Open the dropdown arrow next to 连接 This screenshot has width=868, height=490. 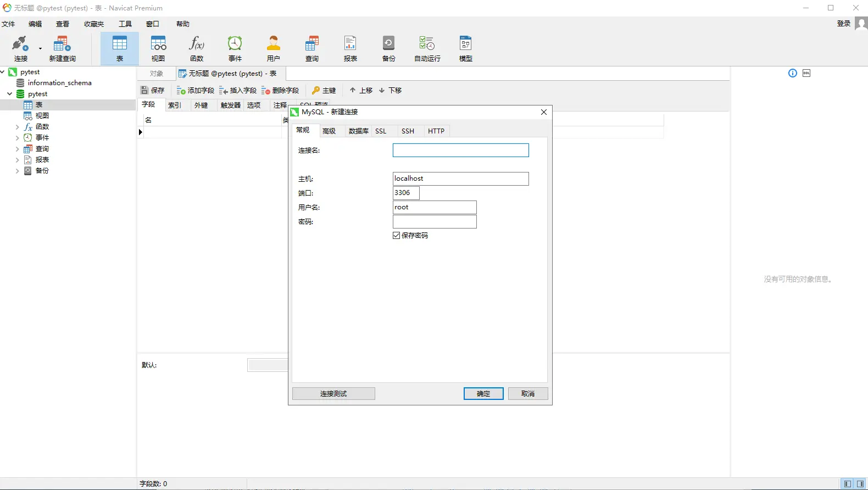(40, 48)
